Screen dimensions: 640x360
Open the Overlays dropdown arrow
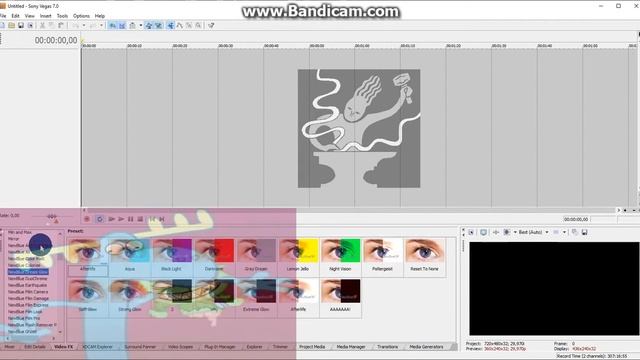(x=564, y=232)
